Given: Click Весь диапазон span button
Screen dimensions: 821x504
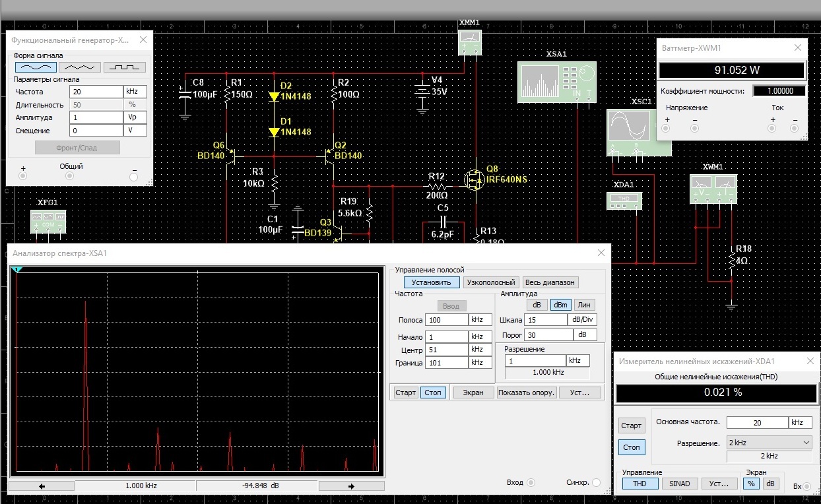Looking at the screenshot, I should tap(550, 282).
